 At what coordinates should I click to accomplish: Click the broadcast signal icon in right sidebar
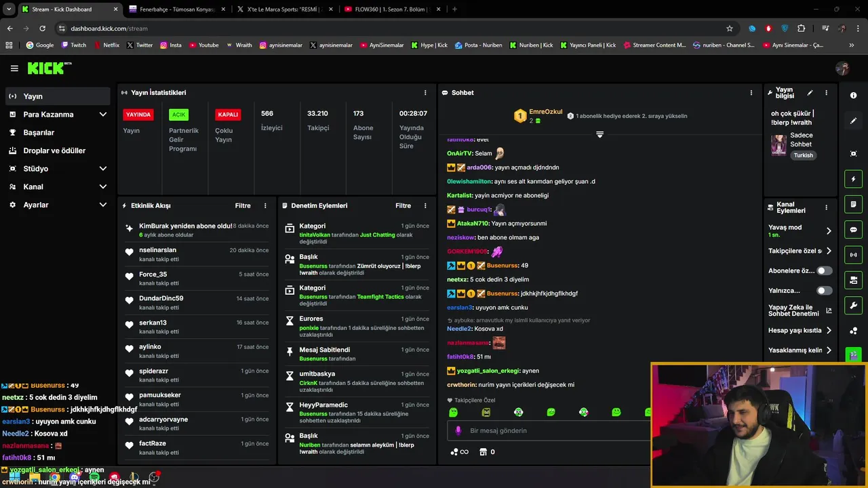(853, 255)
